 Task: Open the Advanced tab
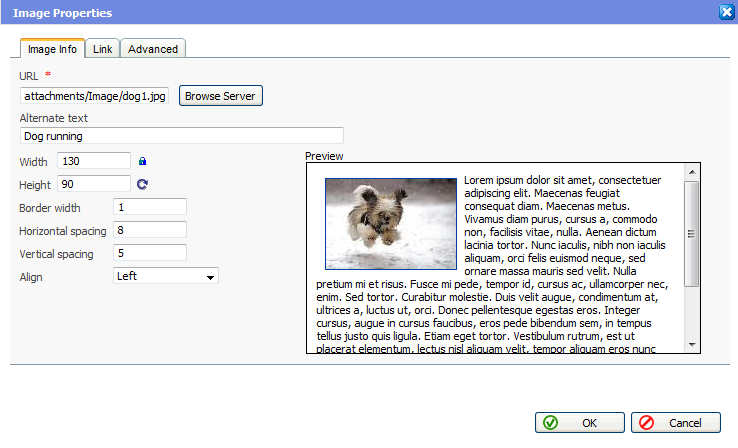tap(153, 49)
